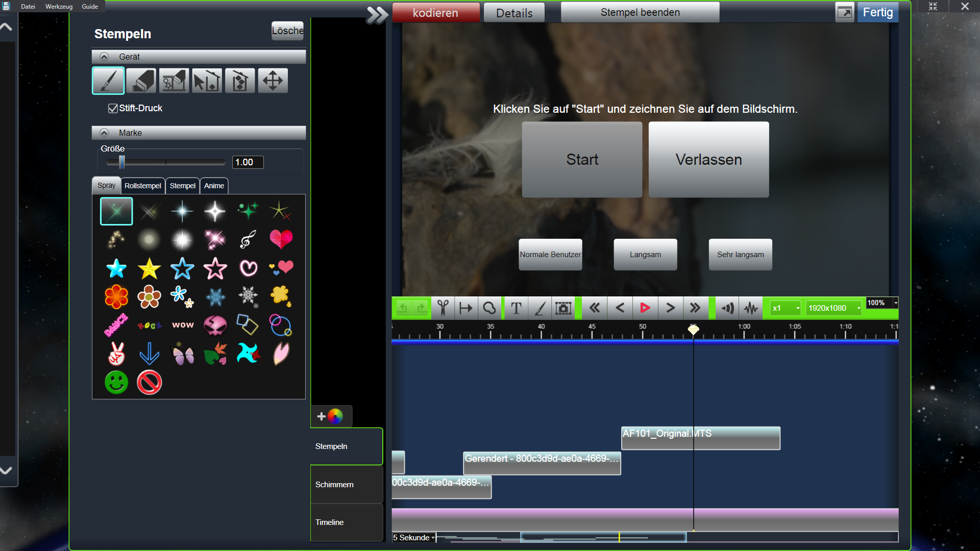Select the AF101_Original.MTS clip
The image size is (980, 551).
point(701,438)
